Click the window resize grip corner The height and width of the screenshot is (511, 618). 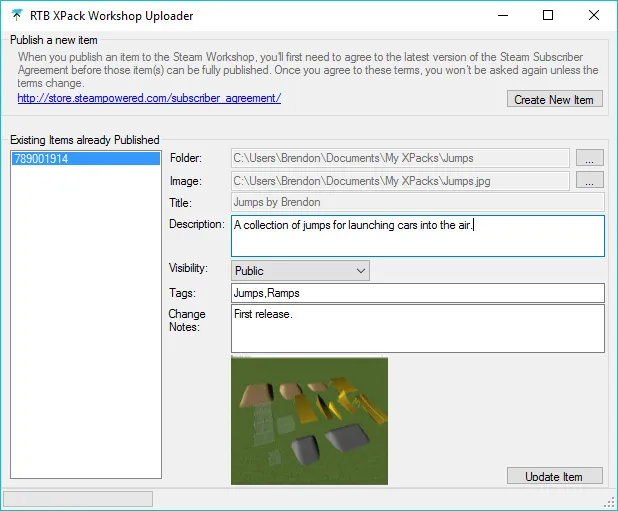pyautogui.click(x=610, y=502)
